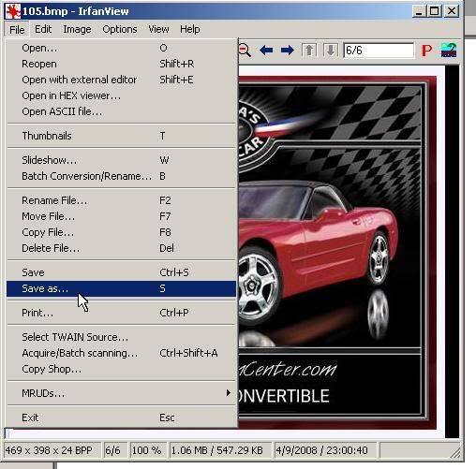Go to next image with right arrow
This screenshot has height=469, width=476.
click(x=287, y=51)
